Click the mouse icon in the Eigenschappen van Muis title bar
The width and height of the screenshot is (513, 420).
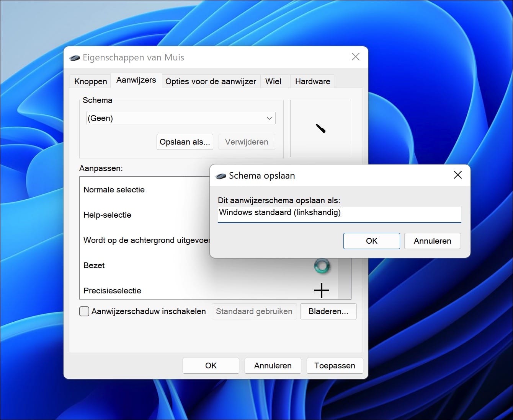[75, 57]
